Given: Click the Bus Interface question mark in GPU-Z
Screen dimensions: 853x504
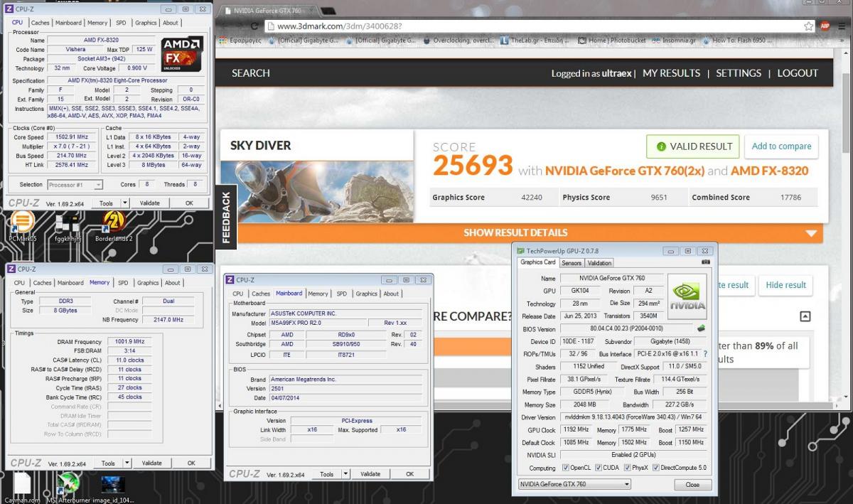Looking at the screenshot, I should pos(705,353).
